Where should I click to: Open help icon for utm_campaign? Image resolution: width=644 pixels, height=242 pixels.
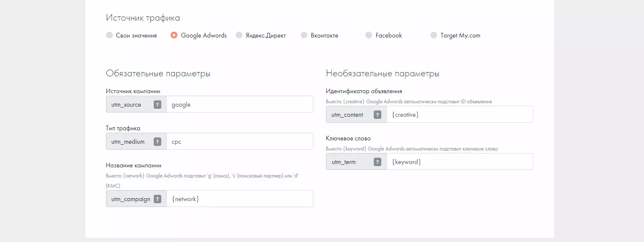click(158, 199)
